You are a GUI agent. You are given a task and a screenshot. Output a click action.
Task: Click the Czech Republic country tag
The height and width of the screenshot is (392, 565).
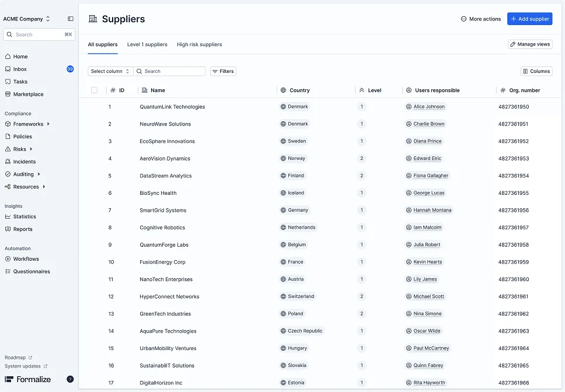coord(302,331)
